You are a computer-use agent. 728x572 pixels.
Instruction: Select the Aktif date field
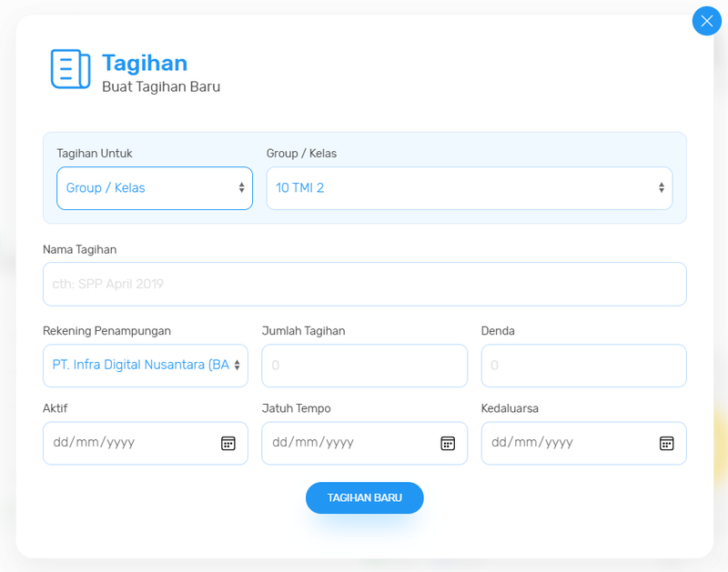pos(146,443)
